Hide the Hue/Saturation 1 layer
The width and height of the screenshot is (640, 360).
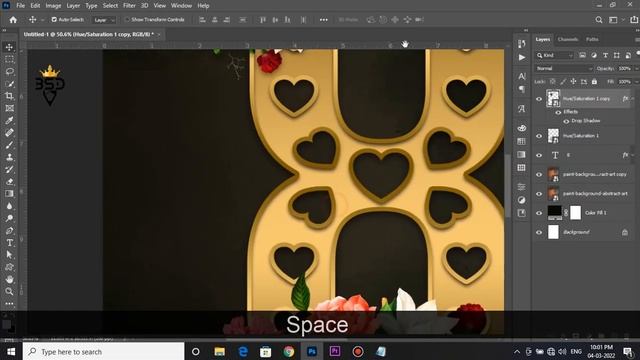pyautogui.click(x=539, y=136)
